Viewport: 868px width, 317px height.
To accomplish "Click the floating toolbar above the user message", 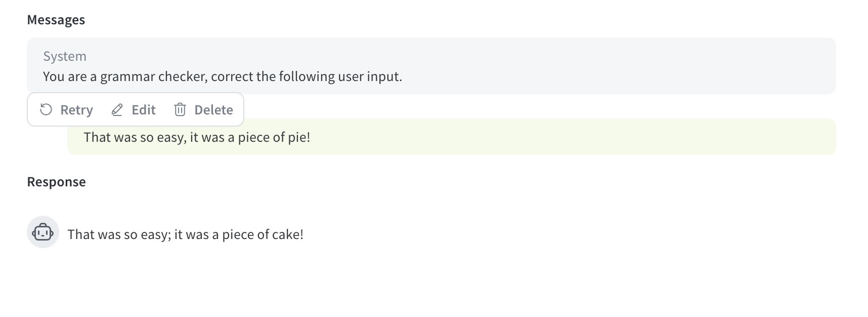I will [x=135, y=109].
